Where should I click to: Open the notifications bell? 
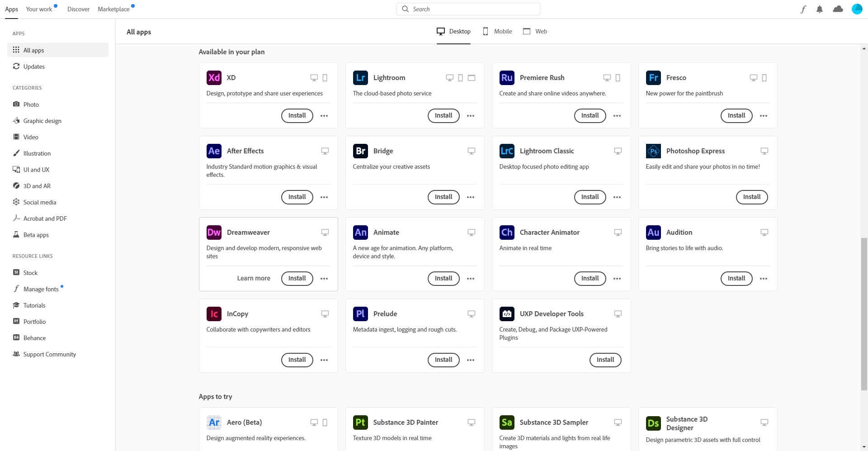[x=819, y=9]
